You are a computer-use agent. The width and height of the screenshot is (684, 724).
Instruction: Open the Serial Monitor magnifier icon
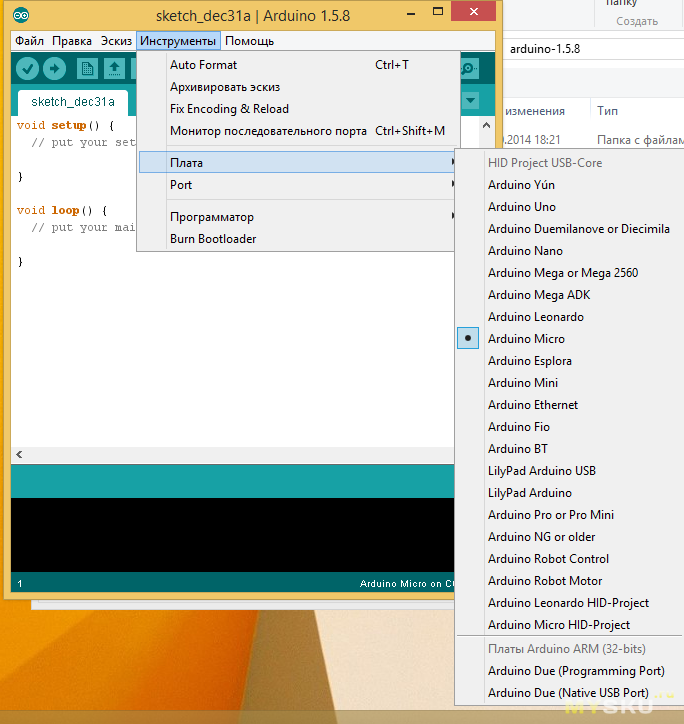coord(469,69)
